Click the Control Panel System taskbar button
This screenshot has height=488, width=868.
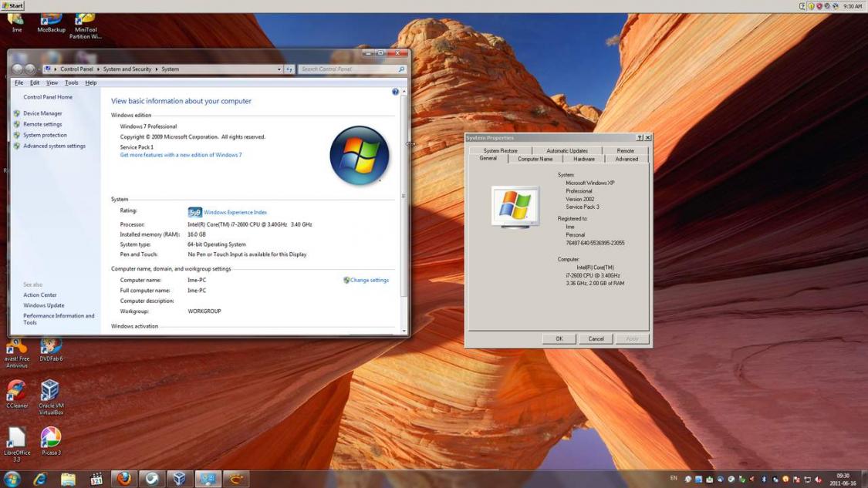pos(208,480)
